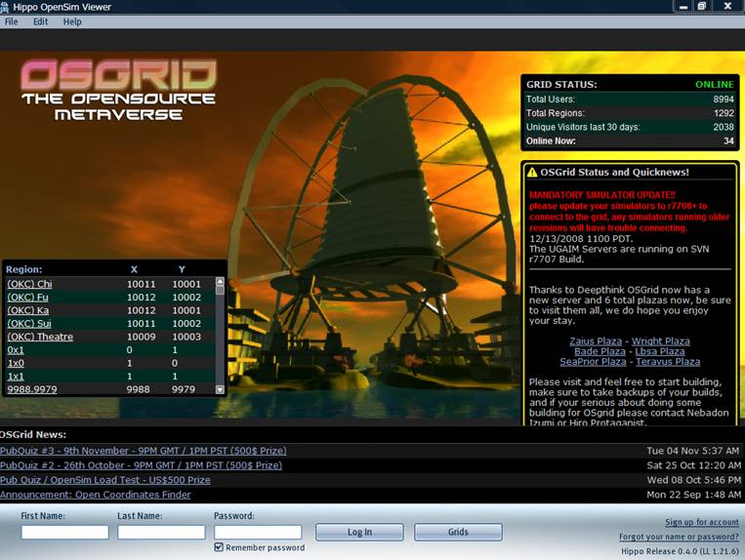This screenshot has height=560, width=745.
Task: Open the 0x1 region link
Action: click(16, 350)
